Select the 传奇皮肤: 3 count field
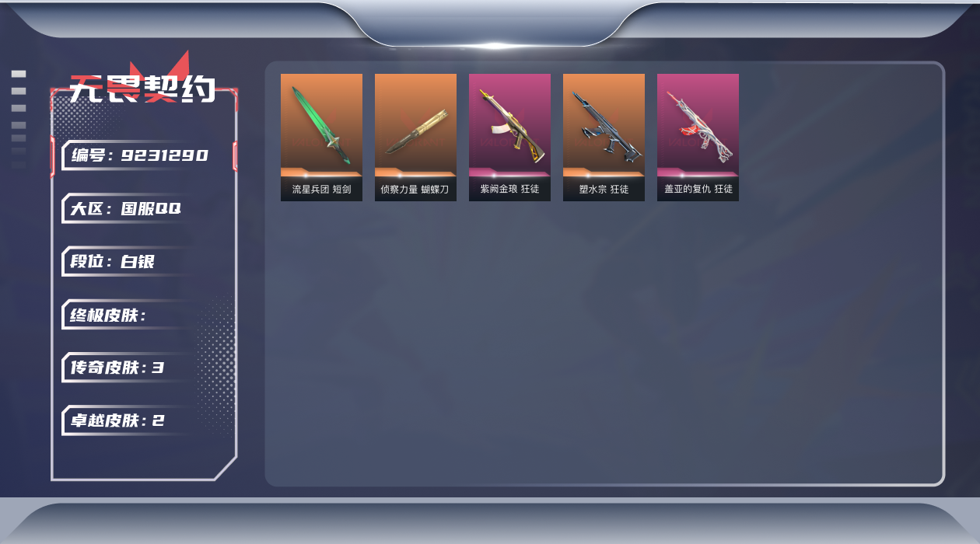980x544 pixels. [x=128, y=368]
